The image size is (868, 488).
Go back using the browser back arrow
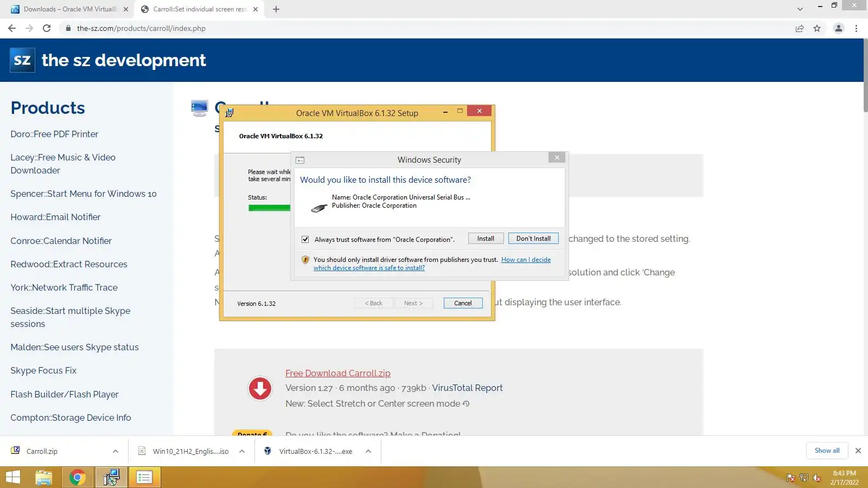tap(12, 28)
